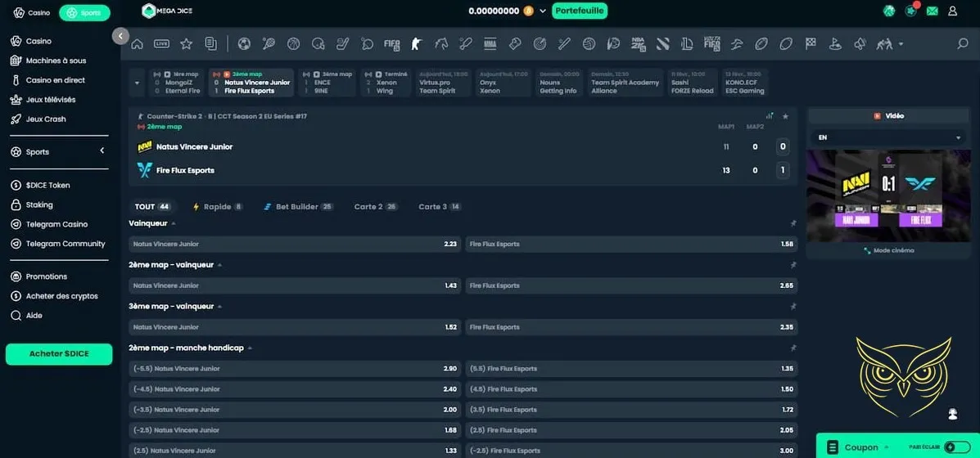The width and height of the screenshot is (980, 458).
Task: Select the ENCE vs 9INE match card
Action: [x=327, y=83]
